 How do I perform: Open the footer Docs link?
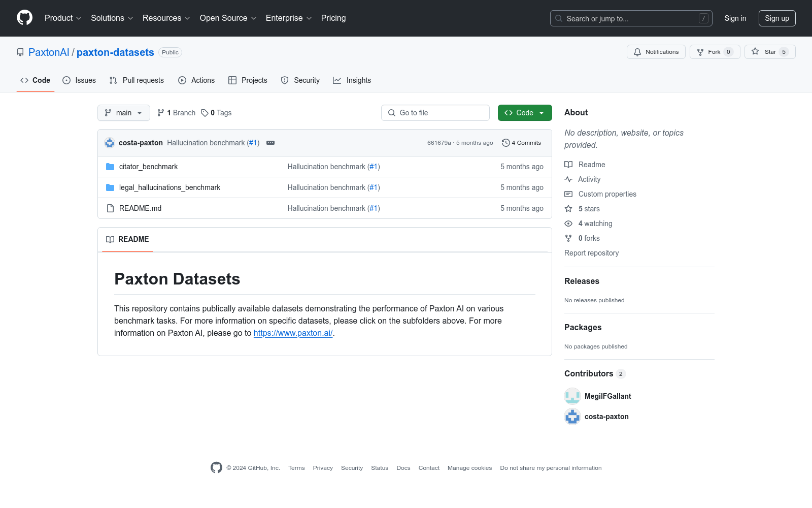tap(403, 468)
